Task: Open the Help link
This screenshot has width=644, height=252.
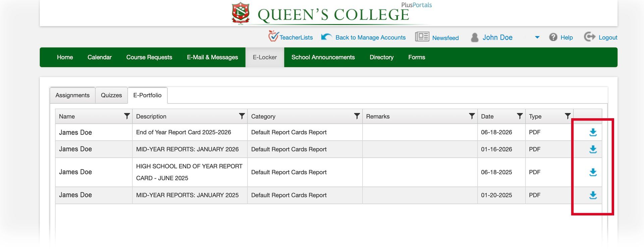Action: click(x=567, y=38)
